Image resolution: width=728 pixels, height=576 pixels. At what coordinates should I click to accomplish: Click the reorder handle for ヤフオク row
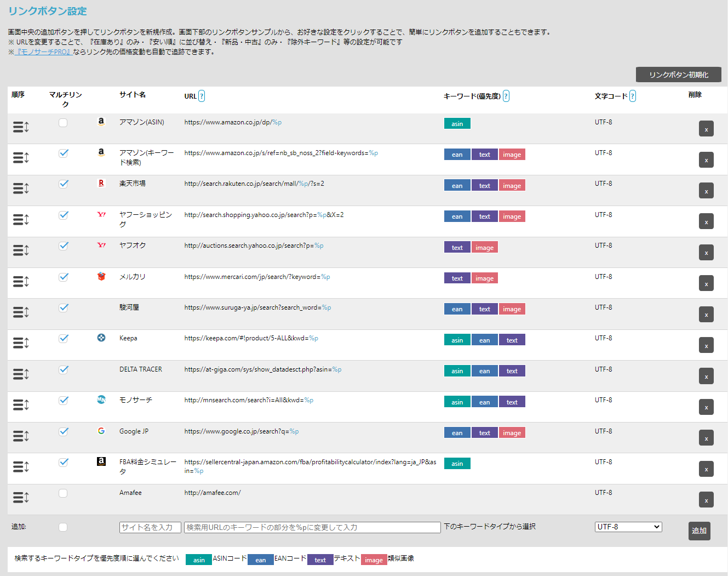tap(21, 250)
